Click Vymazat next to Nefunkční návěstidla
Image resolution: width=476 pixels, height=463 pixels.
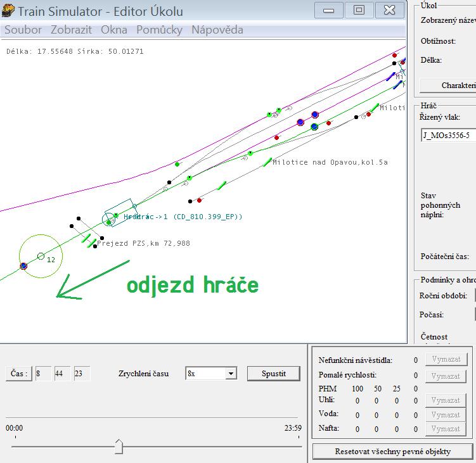445,360
